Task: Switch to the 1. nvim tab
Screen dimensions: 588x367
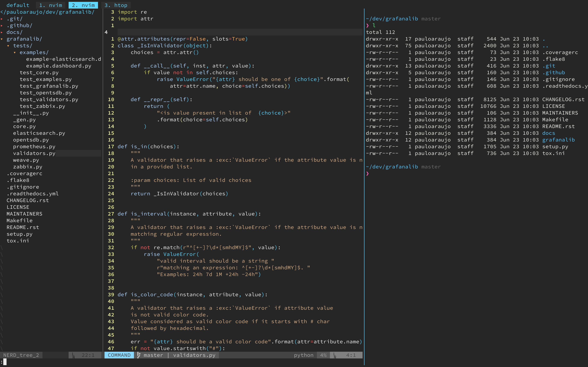Action: 51,5
